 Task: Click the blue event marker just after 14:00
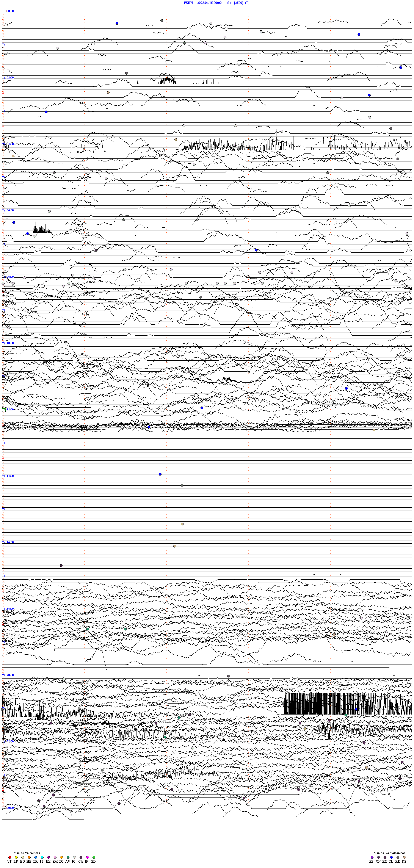click(x=160, y=474)
